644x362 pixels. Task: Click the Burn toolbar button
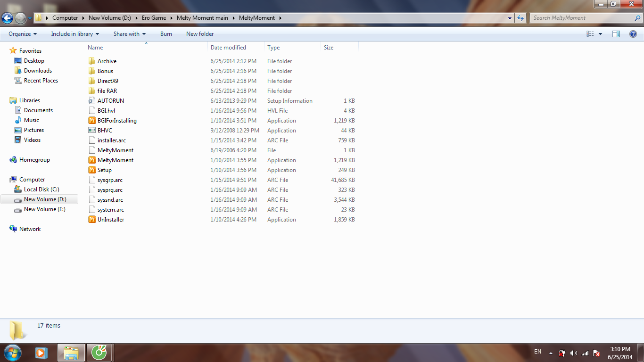click(x=166, y=34)
